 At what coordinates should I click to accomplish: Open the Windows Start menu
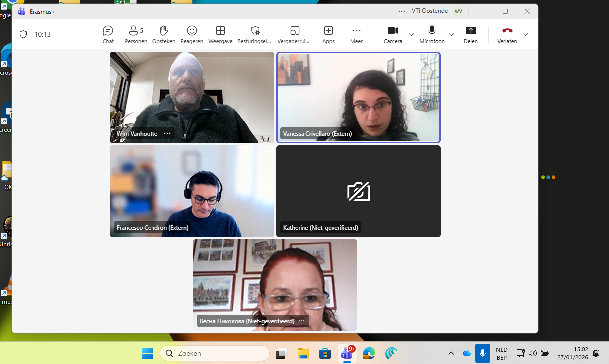click(148, 353)
